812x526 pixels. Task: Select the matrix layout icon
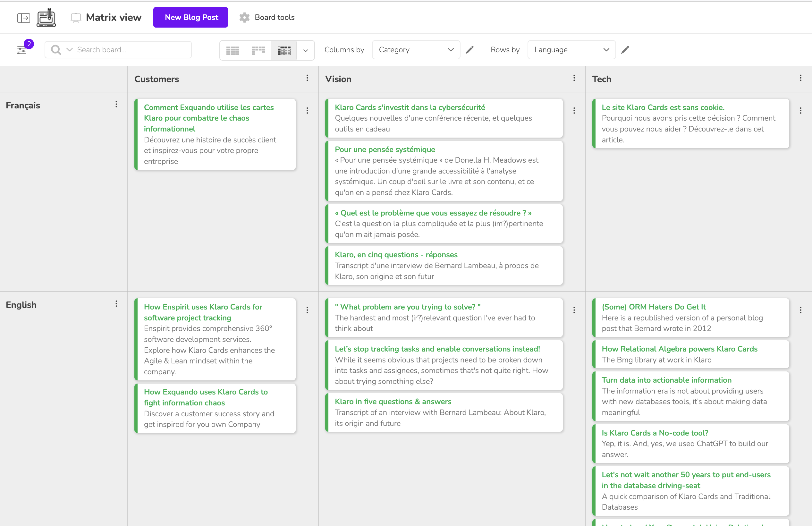pos(284,50)
